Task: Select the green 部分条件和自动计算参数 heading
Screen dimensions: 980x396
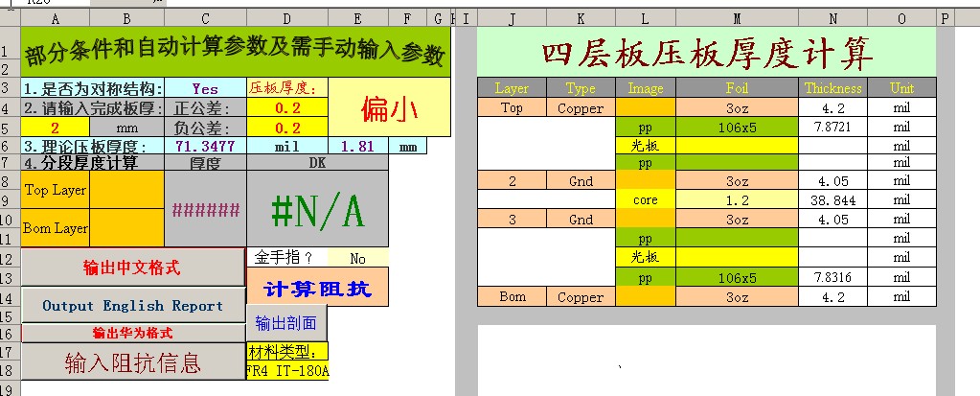Action: click(x=236, y=52)
